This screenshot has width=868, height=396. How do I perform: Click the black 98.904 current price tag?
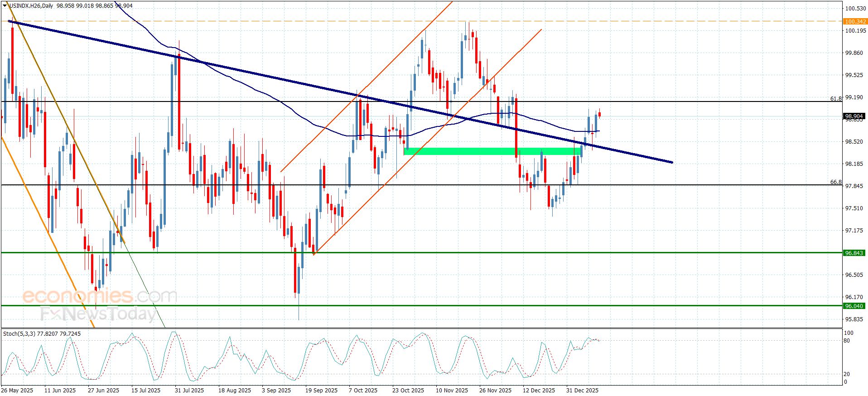coord(854,116)
